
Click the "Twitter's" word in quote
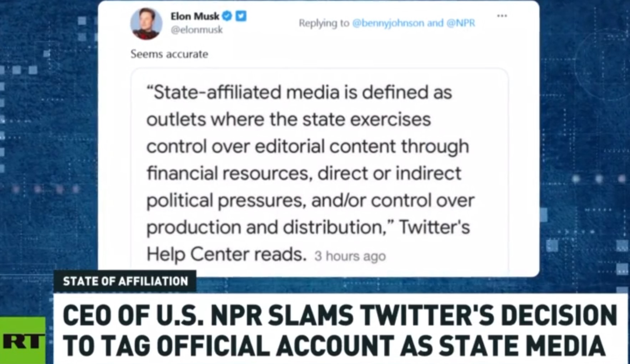pyautogui.click(x=434, y=227)
